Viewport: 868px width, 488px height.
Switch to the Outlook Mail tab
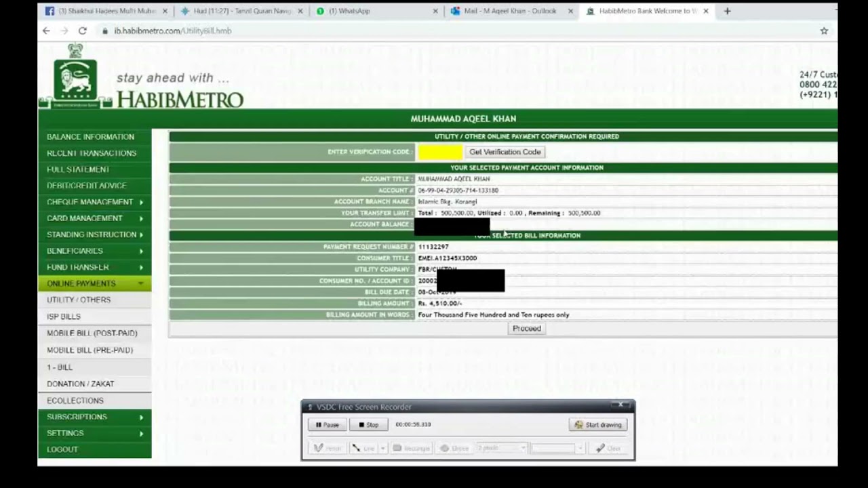point(510,11)
